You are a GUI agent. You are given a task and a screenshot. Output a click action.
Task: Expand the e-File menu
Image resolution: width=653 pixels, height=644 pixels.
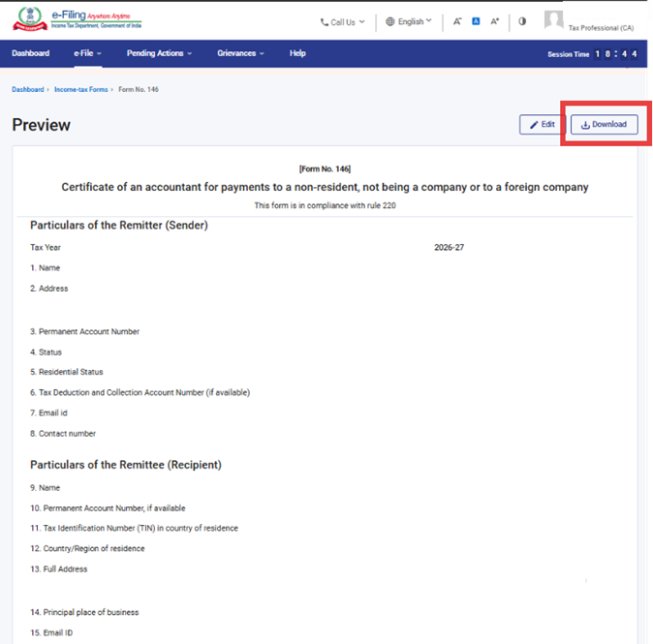point(87,53)
